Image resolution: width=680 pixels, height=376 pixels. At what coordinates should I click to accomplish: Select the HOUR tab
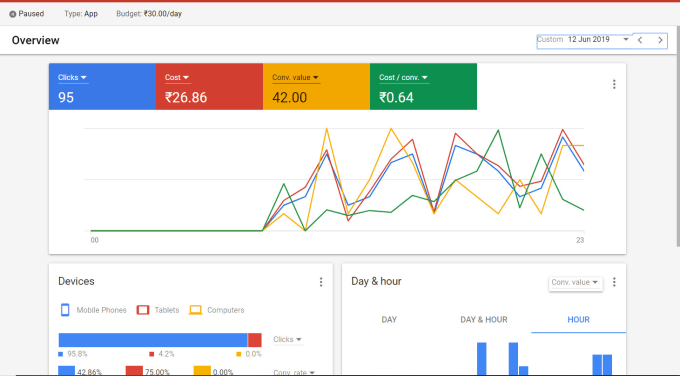point(579,320)
